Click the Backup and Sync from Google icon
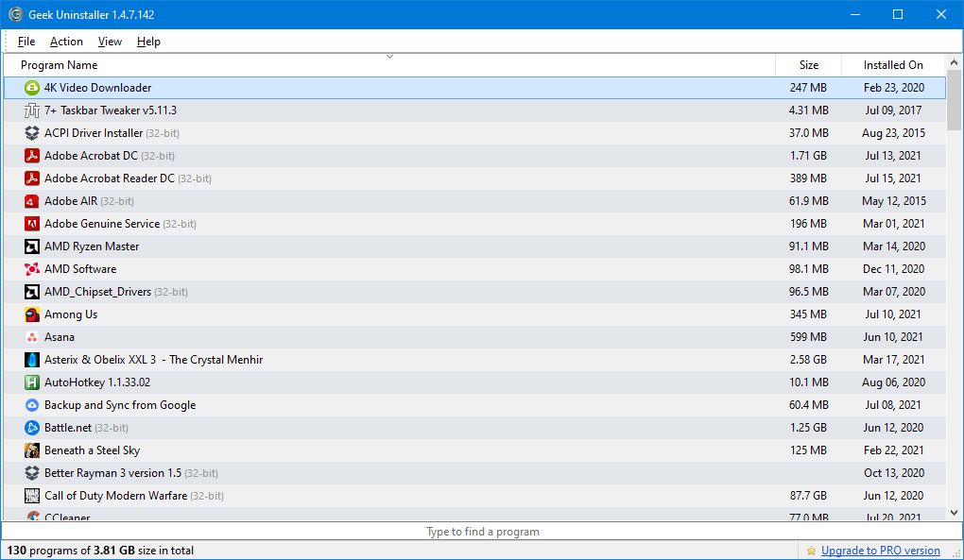Screen dimensions: 964x560 coord(32,405)
